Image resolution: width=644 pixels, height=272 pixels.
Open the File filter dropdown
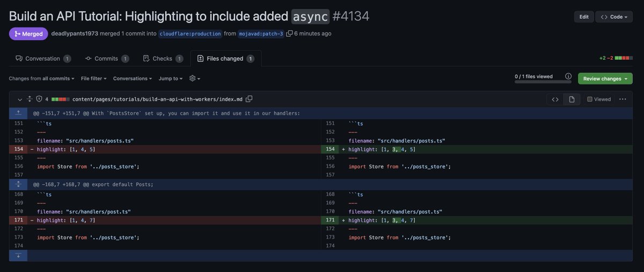(x=94, y=78)
